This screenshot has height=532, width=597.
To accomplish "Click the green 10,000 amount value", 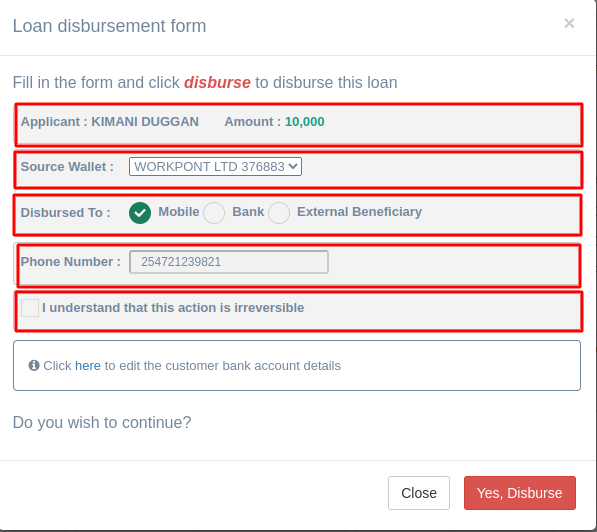I will [305, 122].
